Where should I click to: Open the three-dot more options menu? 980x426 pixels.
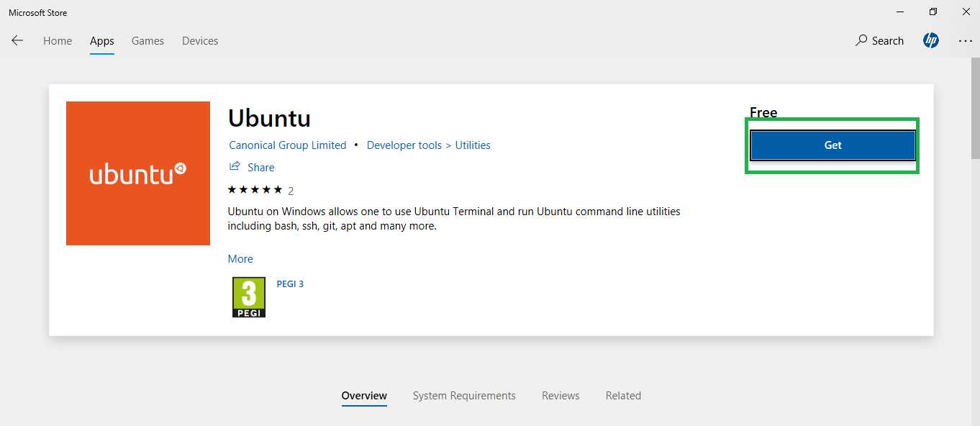pyautogui.click(x=966, y=41)
